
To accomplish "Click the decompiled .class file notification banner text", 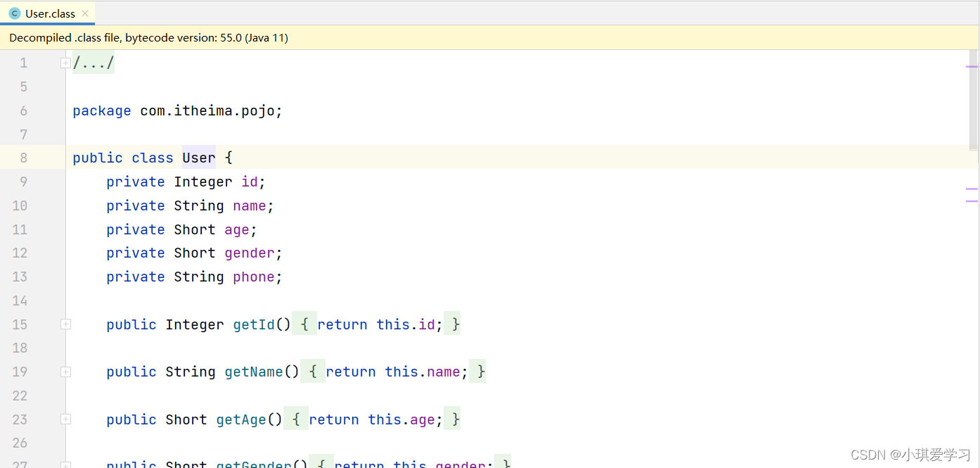I will (x=149, y=38).
